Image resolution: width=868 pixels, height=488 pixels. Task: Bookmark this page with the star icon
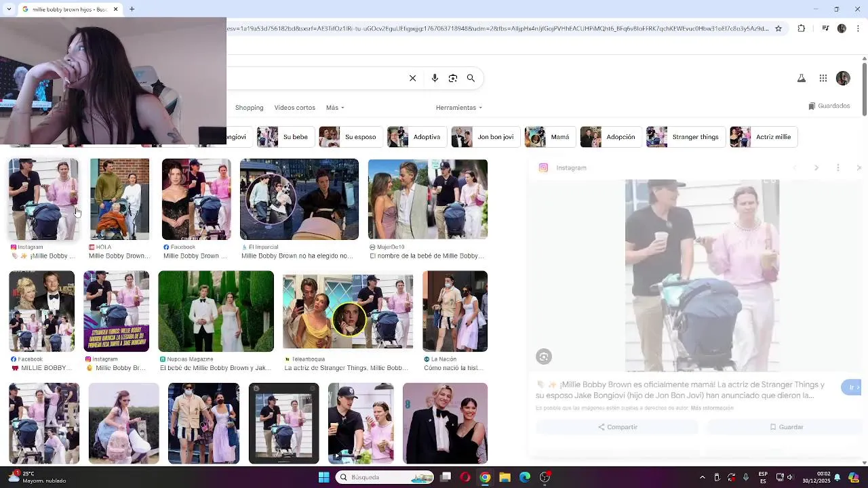(x=778, y=28)
